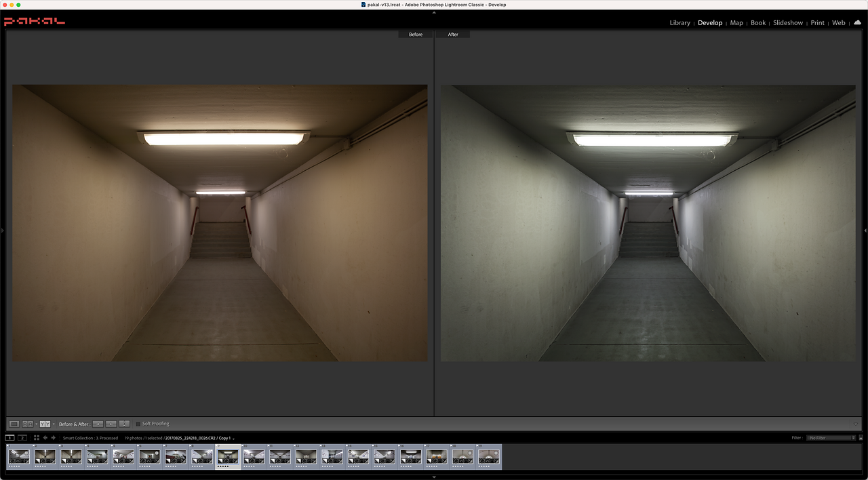Open the Map module
Screen dimensions: 868x480
736,22
